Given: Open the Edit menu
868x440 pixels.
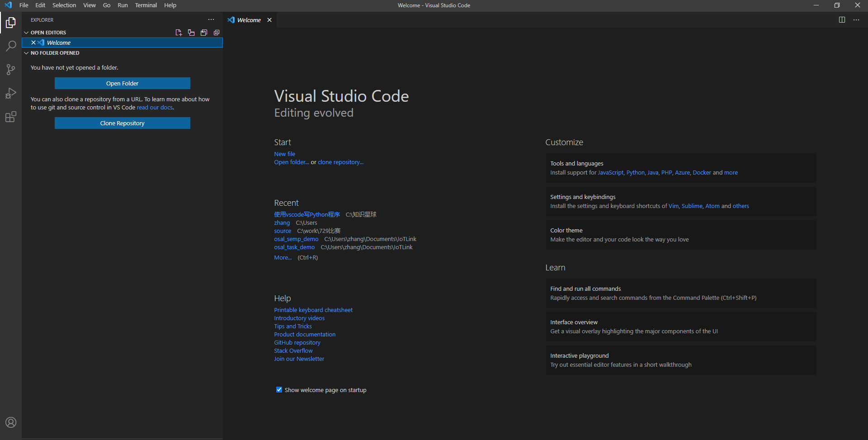Looking at the screenshot, I should click(x=40, y=5).
